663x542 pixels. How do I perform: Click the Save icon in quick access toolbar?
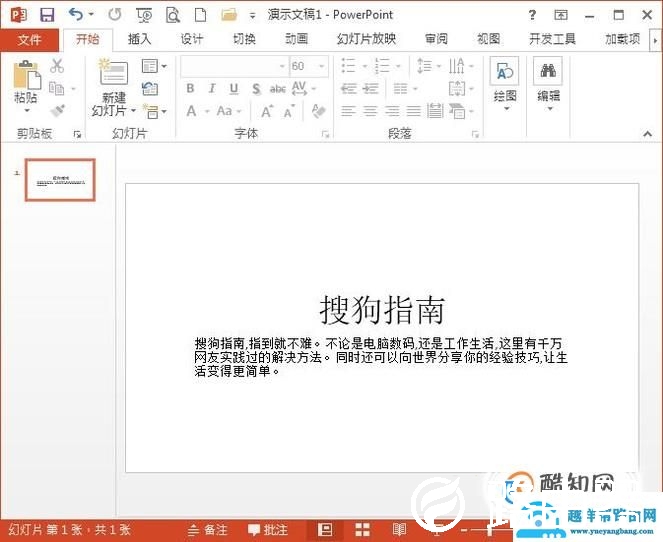point(47,15)
